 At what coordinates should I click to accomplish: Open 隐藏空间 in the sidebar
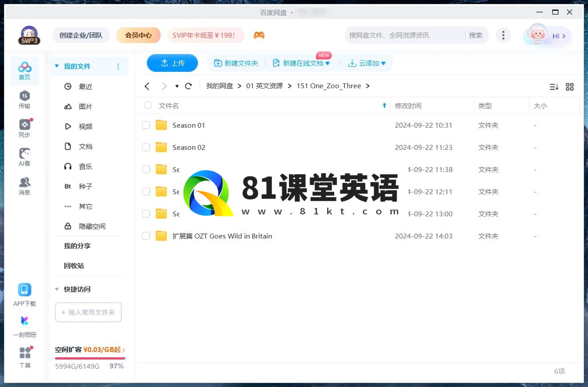click(92, 226)
